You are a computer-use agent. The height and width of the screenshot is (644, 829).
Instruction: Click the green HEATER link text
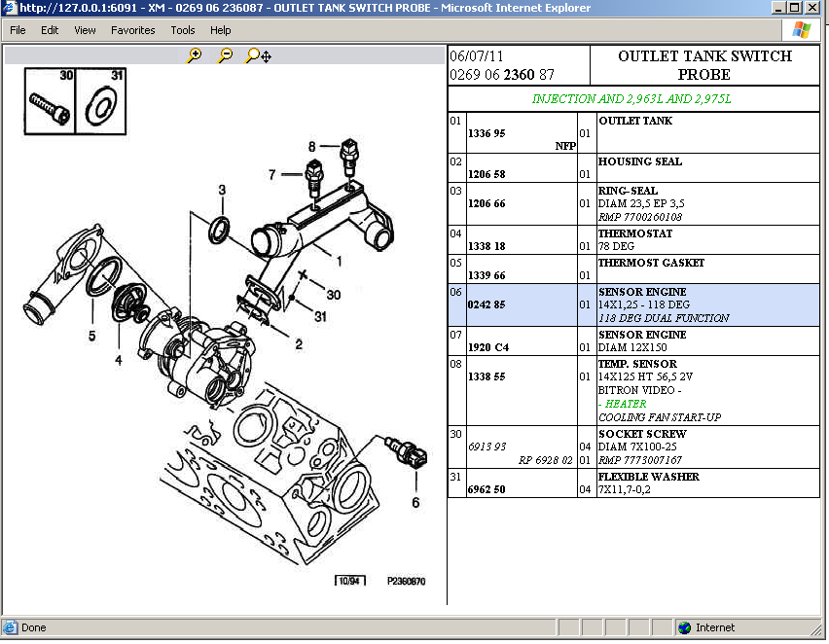(624, 404)
